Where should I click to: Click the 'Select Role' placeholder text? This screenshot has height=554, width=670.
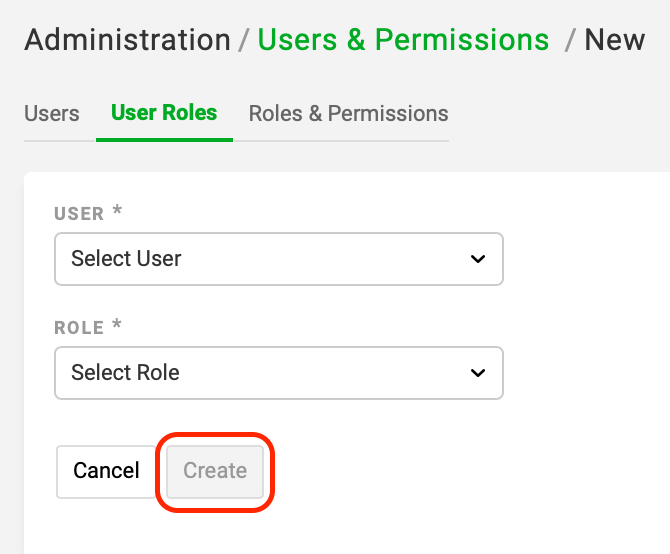125,372
